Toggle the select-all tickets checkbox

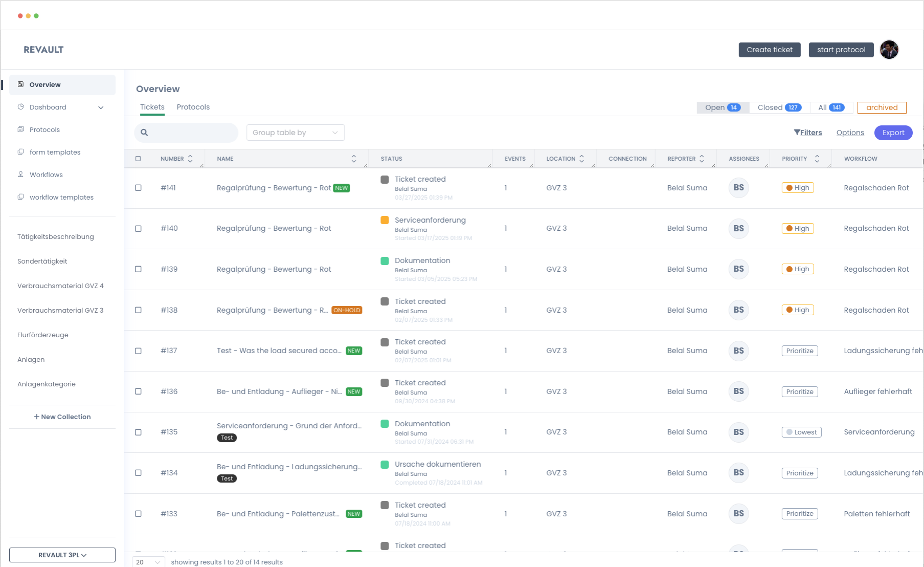(x=138, y=159)
